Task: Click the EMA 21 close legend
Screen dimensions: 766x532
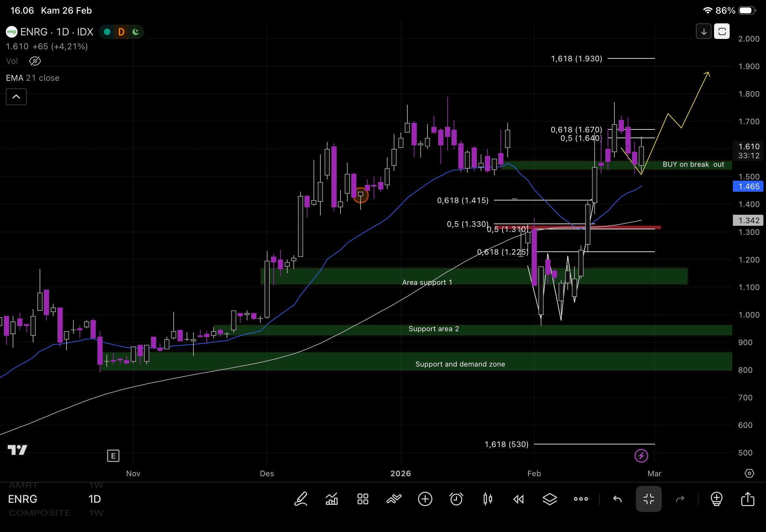Action: click(33, 78)
